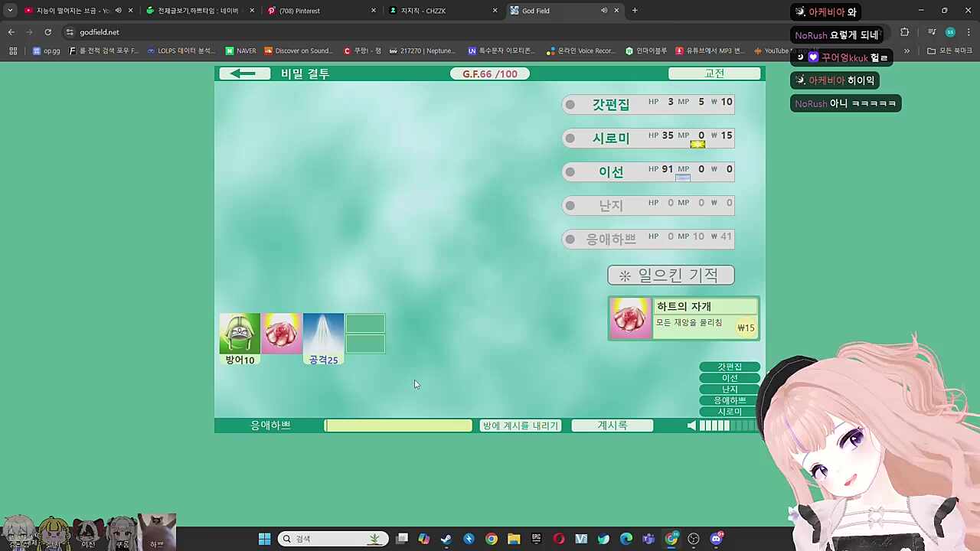
Task: Click the 이선 player name row
Action: pyautogui.click(x=648, y=172)
